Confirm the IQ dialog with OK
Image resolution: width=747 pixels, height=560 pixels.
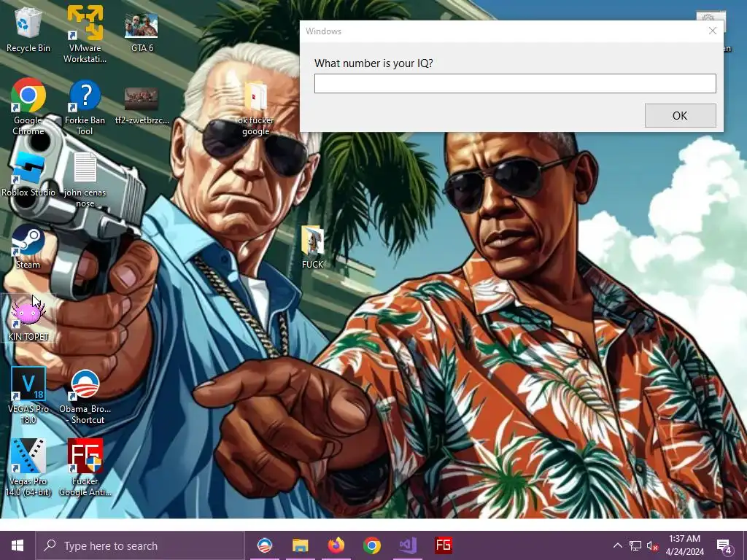tap(681, 116)
